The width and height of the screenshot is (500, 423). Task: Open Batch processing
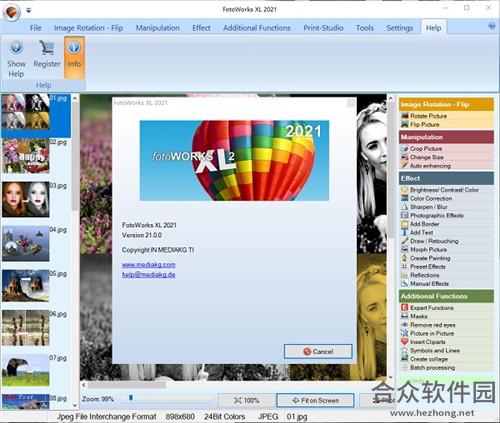point(432,367)
